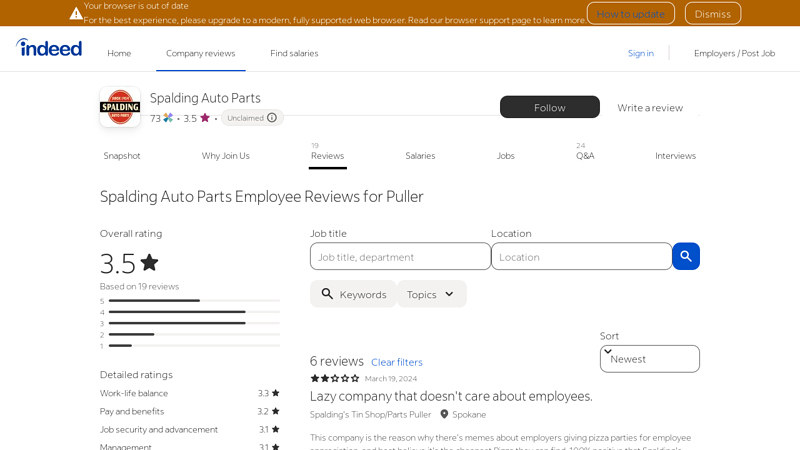Filter by the 4-star rating bar
This screenshot has width=800, height=450.
point(190,312)
